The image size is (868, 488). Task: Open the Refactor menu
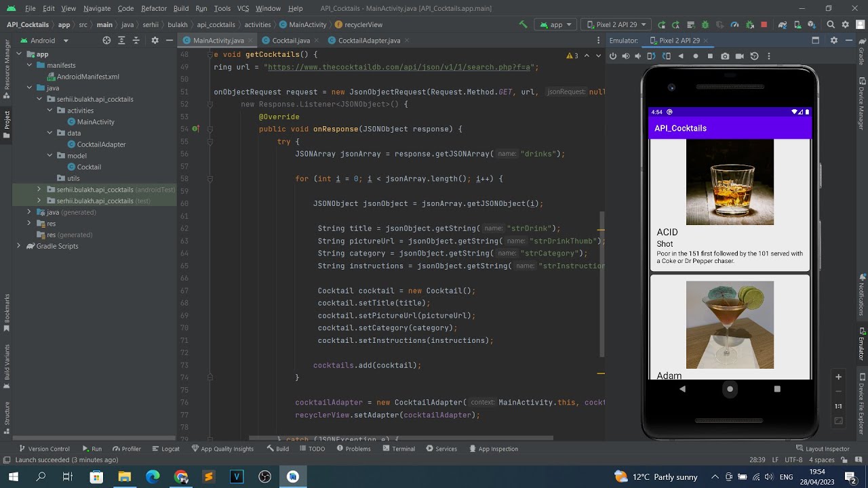154,8
